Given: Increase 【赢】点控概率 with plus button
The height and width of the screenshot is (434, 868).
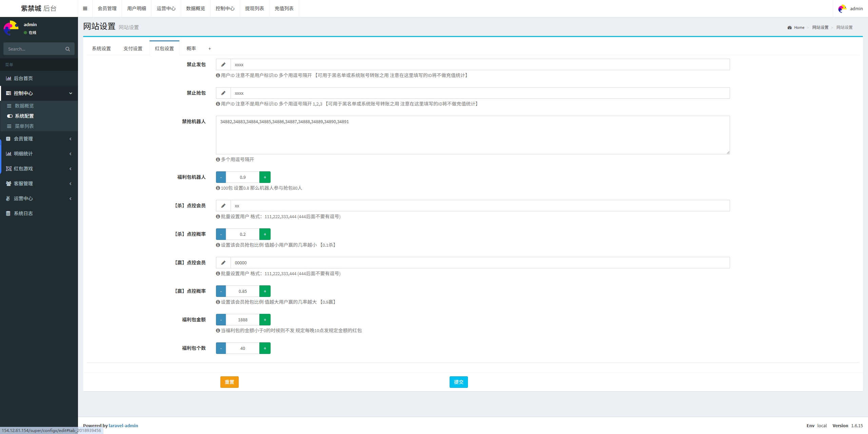Looking at the screenshot, I should (265, 291).
